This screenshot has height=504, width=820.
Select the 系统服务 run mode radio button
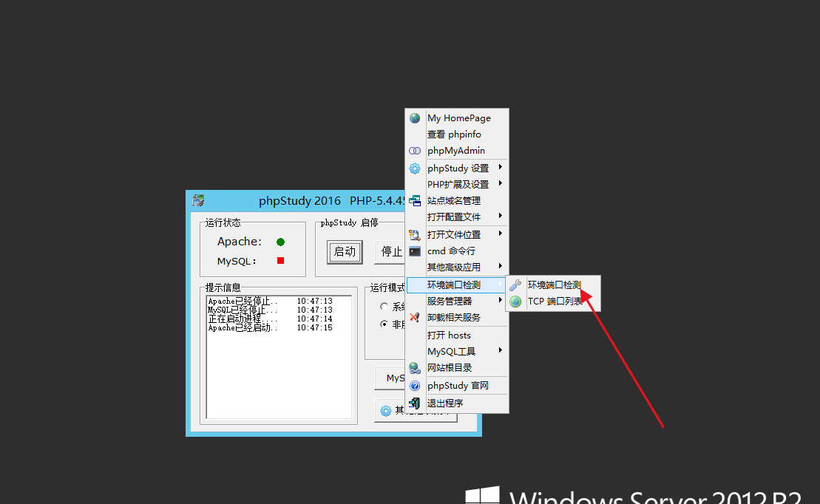[x=384, y=307]
